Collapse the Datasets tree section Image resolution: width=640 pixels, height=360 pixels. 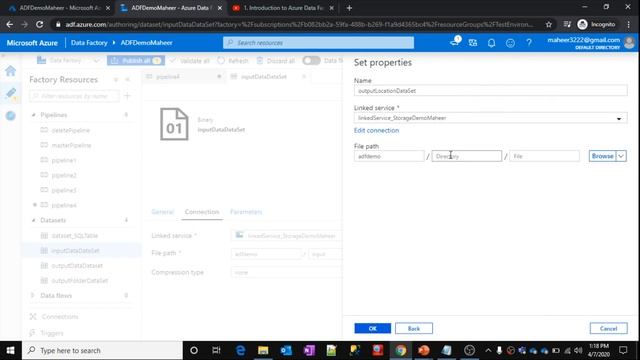tap(33, 220)
